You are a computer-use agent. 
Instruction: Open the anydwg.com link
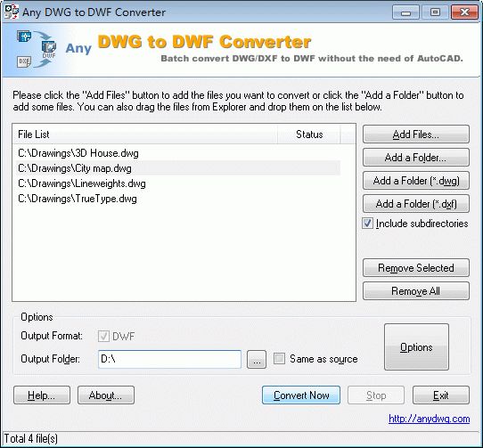(x=430, y=419)
